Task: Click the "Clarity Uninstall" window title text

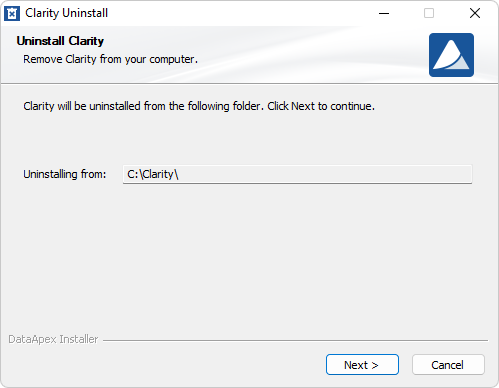Action: click(67, 13)
